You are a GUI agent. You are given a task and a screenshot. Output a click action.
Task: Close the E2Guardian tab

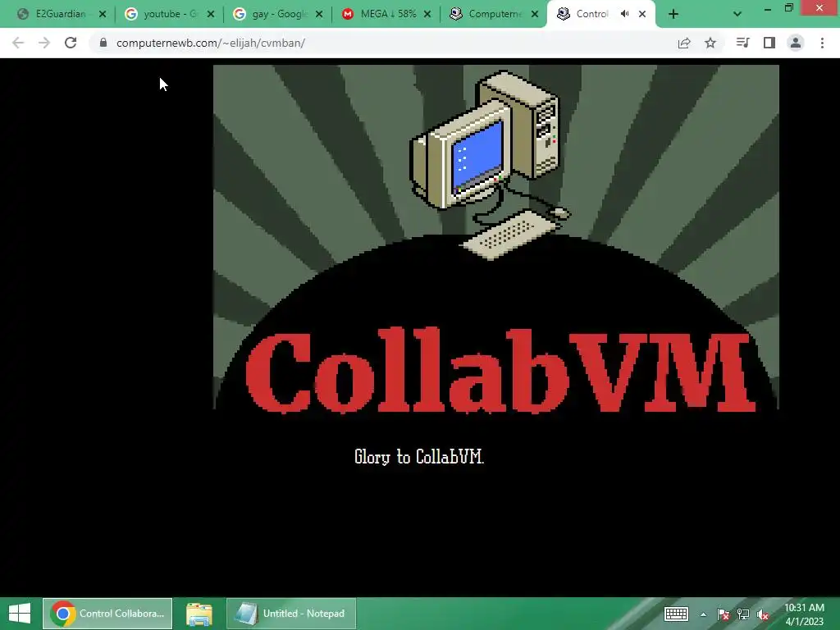pos(103,15)
